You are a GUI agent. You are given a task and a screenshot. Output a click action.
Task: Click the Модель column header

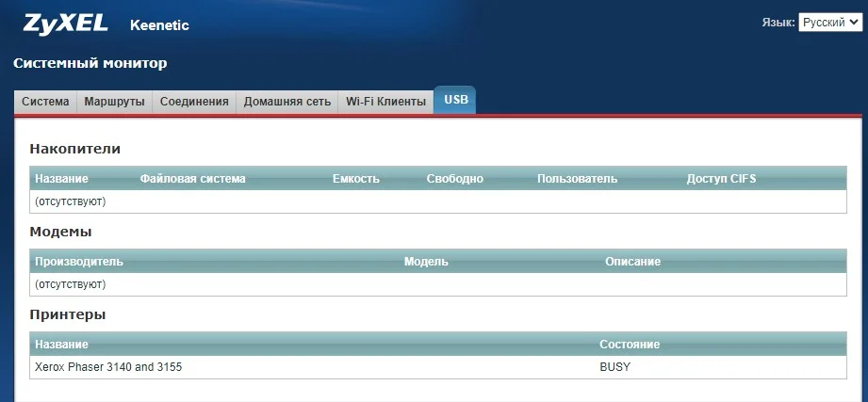coord(426,262)
